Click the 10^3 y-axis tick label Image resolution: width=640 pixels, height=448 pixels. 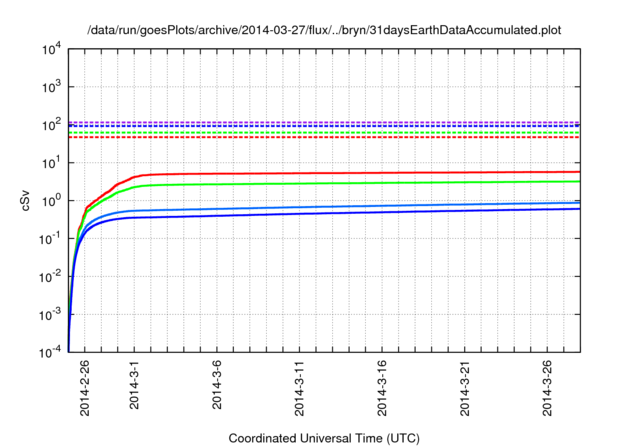[51, 87]
